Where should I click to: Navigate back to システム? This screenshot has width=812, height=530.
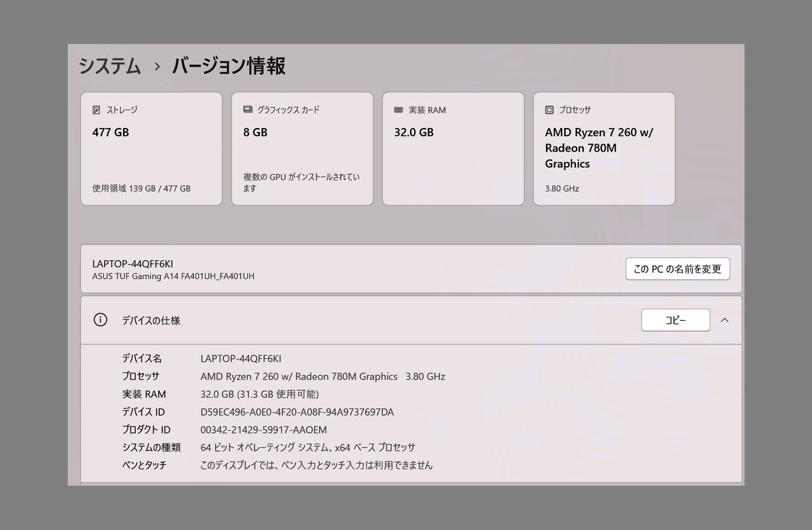click(x=110, y=66)
